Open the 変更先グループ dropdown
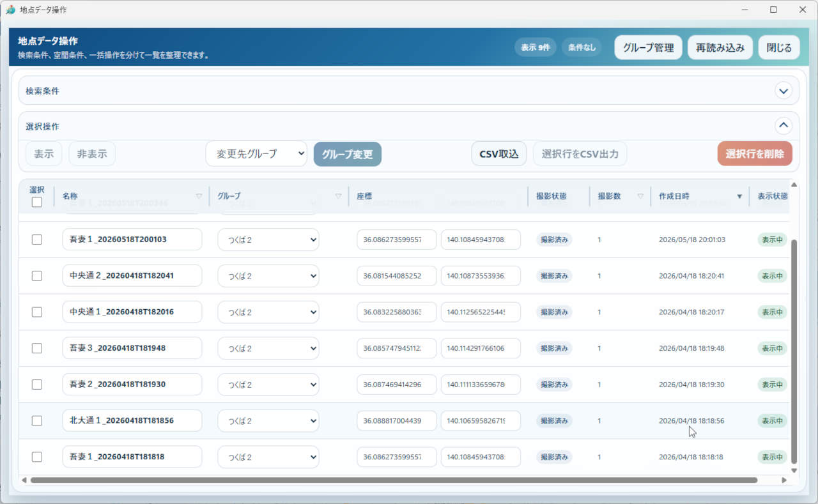818x504 pixels. click(256, 154)
